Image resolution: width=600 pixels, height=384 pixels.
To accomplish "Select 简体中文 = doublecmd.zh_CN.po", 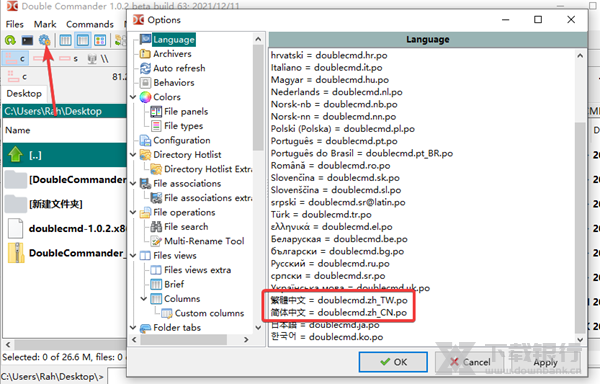I will coord(339,313).
